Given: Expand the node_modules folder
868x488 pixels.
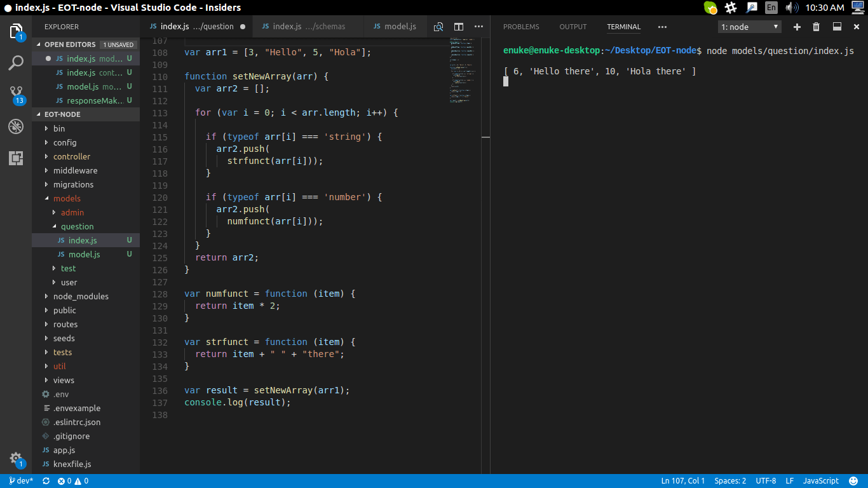Looking at the screenshot, I should (86, 296).
